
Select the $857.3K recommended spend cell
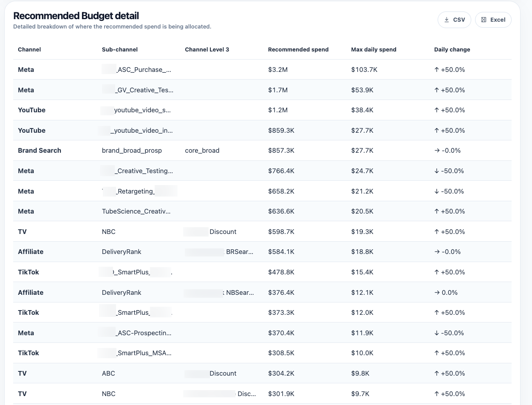click(281, 150)
